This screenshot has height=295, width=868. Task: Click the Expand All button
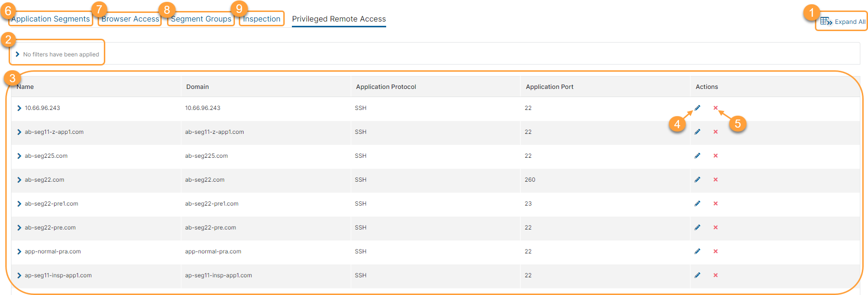coord(843,22)
